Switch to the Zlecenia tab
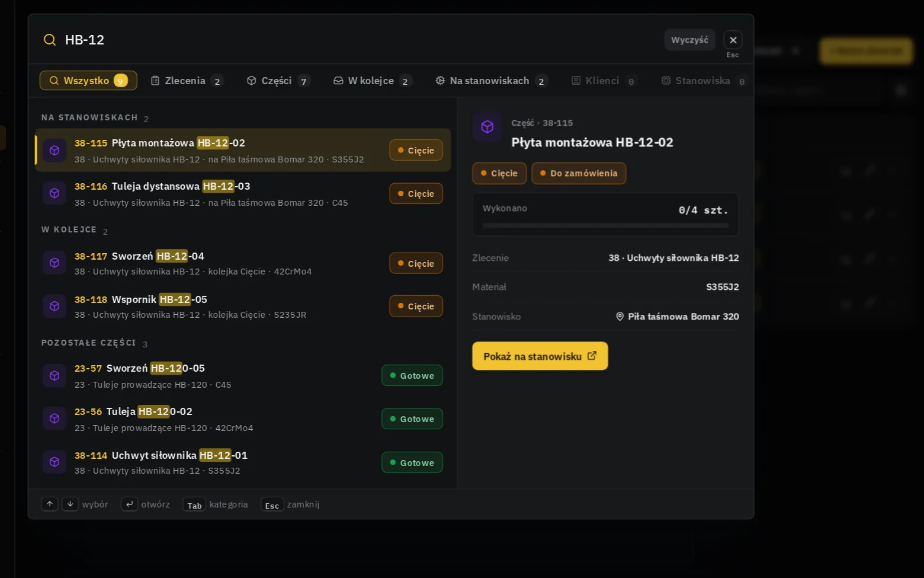The height and width of the screenshot is (578, 924). pyautogui.click(x=187, y=81)
